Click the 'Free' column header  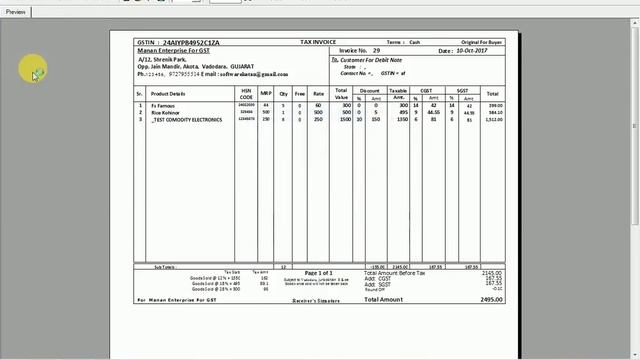pos(300,94)
